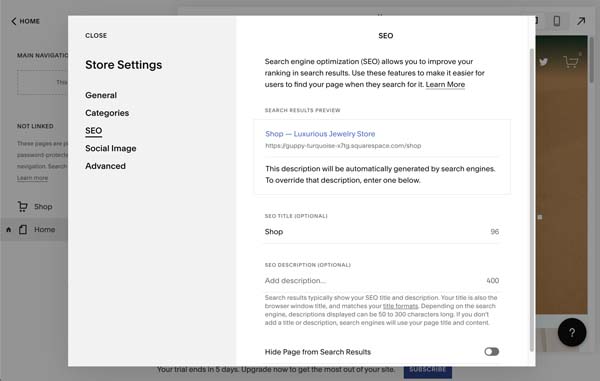600x381 pixels.
Task: Click the SEO dialog header title
Action: (385, 36)
